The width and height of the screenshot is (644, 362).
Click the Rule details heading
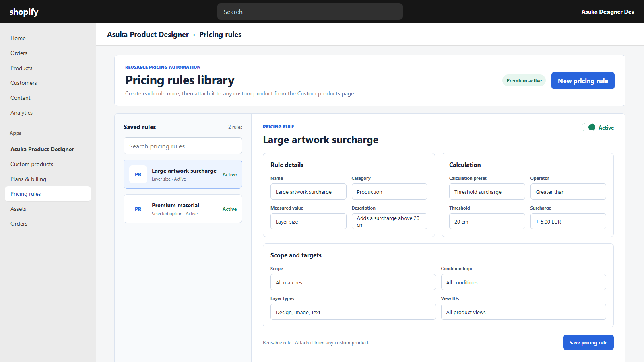click(287, 165)
